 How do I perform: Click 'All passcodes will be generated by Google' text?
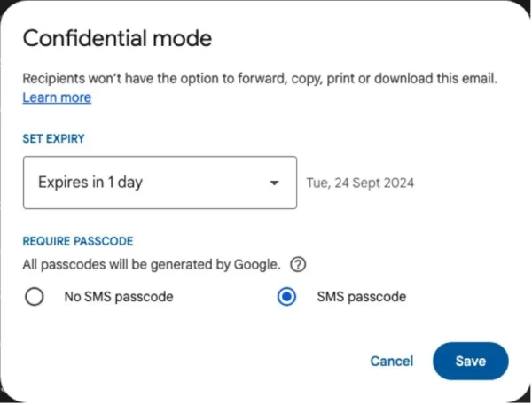(152, 265)
